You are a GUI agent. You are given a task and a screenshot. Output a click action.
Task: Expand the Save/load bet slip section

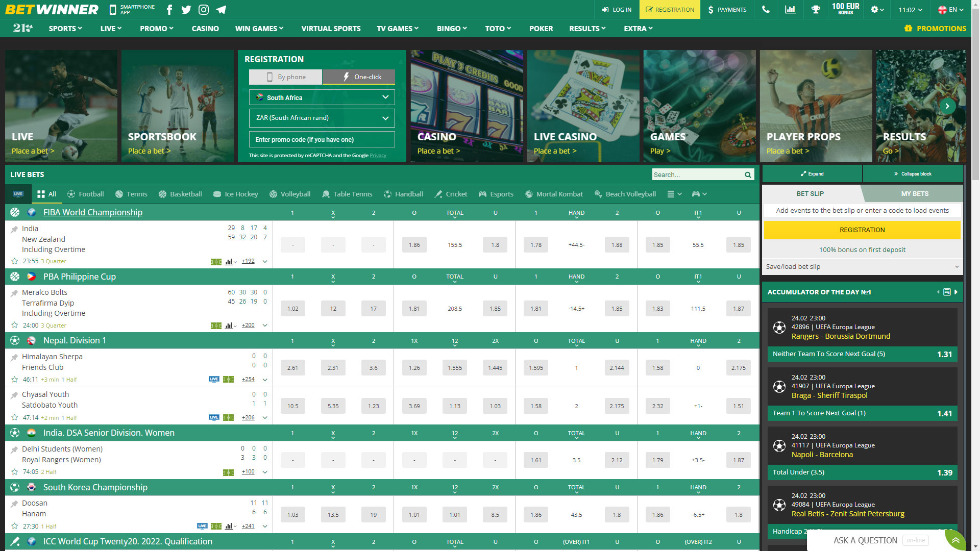coord(862,266)
